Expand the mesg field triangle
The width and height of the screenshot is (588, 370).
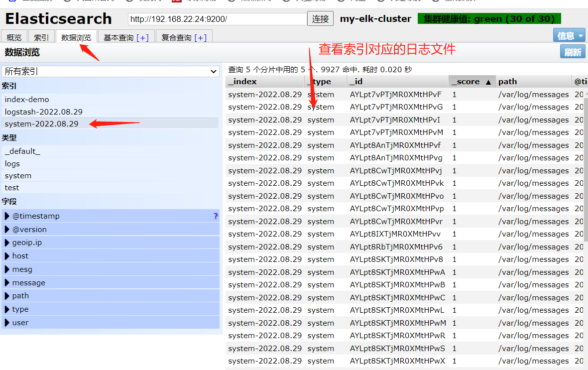pos(7,269)
